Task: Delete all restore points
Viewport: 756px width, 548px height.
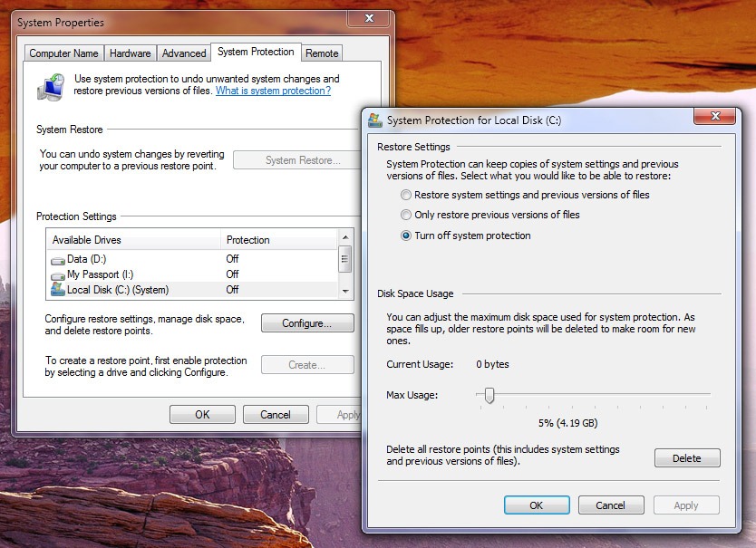Action: (686, 458)
